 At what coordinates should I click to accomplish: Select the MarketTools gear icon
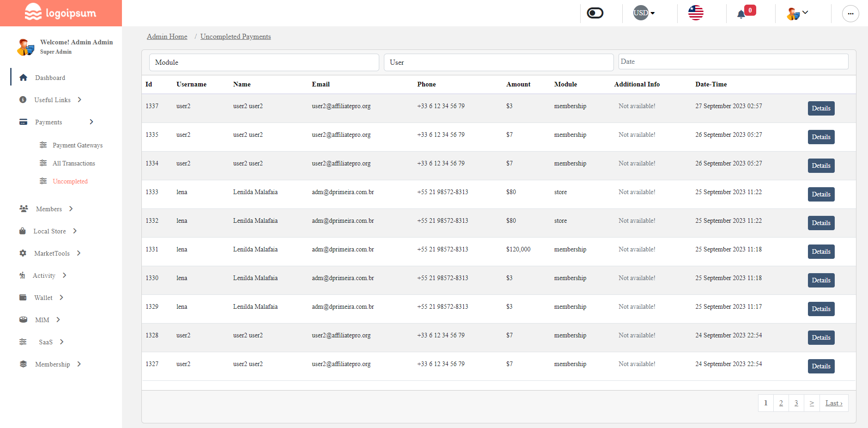point(23,253)
